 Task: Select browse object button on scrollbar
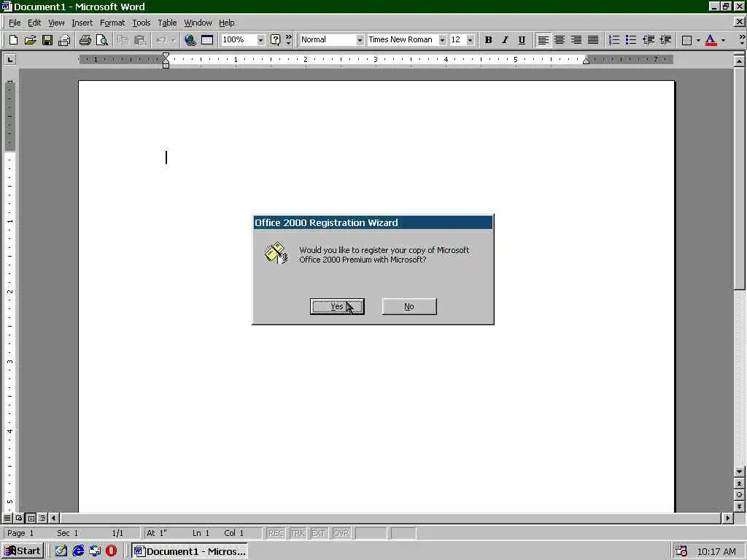pos(739,495)
